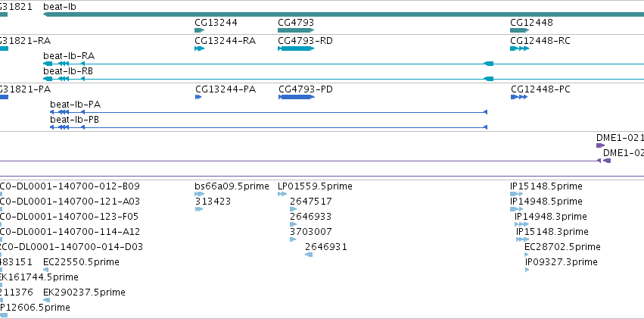The width and height of the screenshot is (644, 319).
Task: Click the LP01559.5prime EST label
Action: coord(315,186)
